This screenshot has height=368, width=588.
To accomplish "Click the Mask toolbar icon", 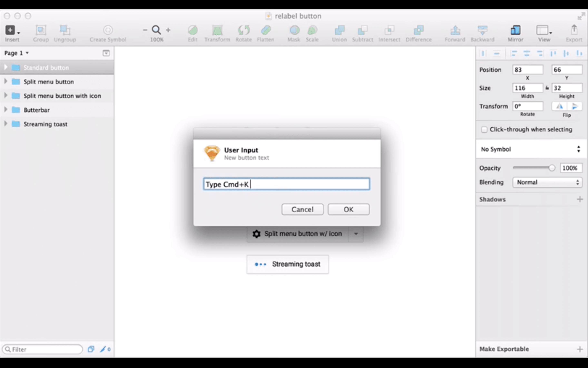I will coord(294,30).
